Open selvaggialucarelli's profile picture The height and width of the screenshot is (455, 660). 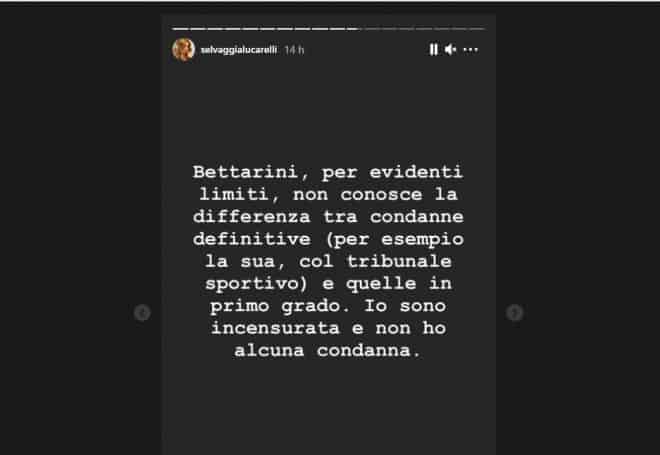click(184, 50)
